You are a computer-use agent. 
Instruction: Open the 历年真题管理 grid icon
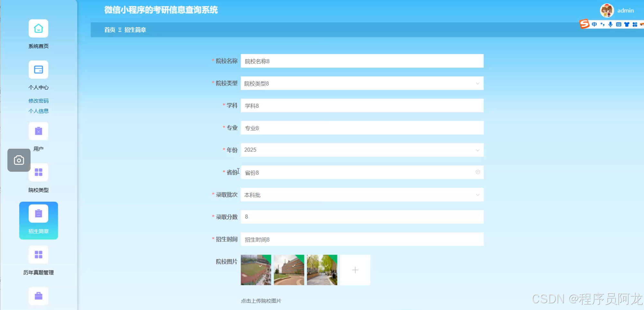(x=38, y=255)
